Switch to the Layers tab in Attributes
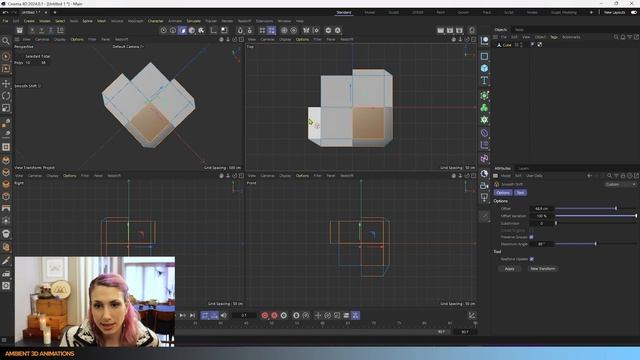Image resolution: width=640 pixels, height=360 pixels. click(x=524, y=169)
